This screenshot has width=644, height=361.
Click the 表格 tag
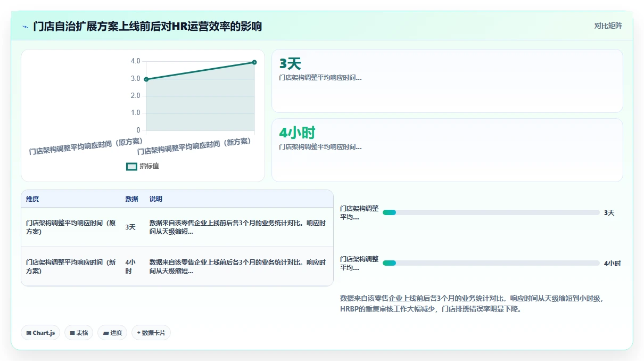79,333
